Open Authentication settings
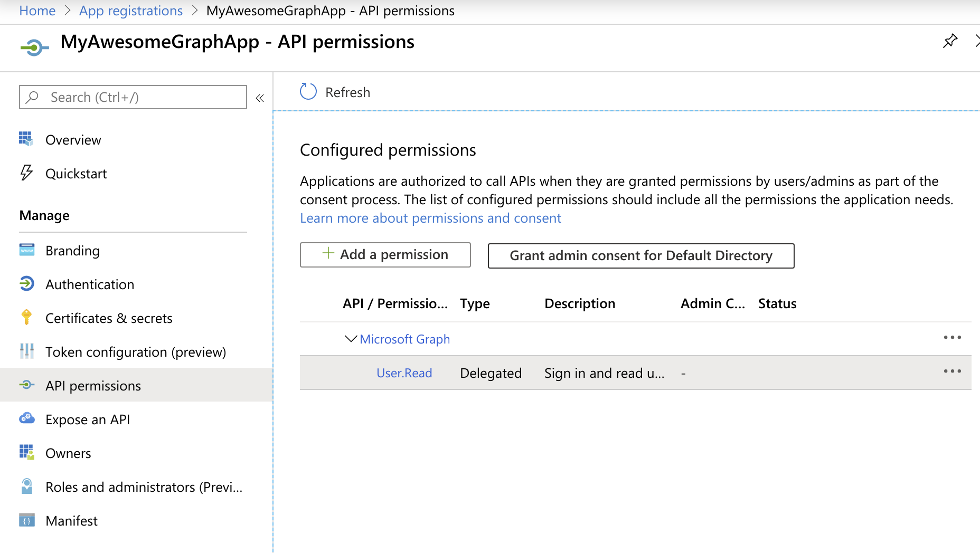980x553 pixels. (x=89, y=284)
